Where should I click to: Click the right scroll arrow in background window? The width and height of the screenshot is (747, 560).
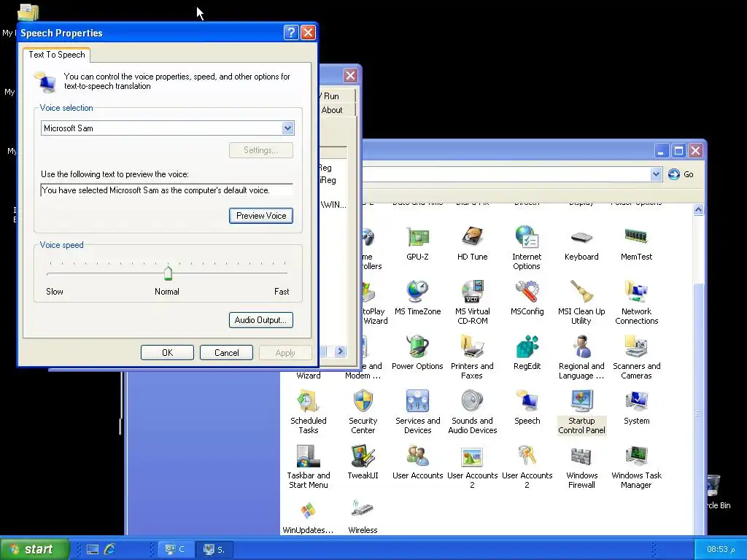pyautogui.click(x=340, y=351)
